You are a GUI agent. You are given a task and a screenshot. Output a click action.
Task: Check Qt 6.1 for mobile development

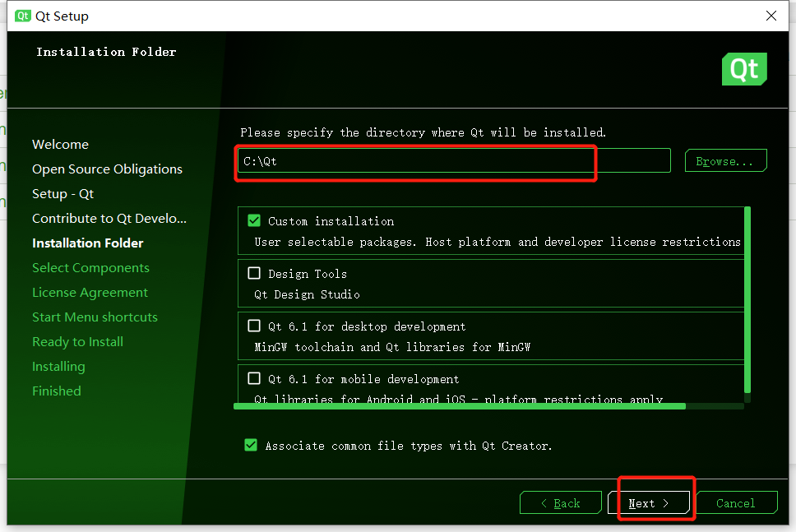[x=254, y=379]
